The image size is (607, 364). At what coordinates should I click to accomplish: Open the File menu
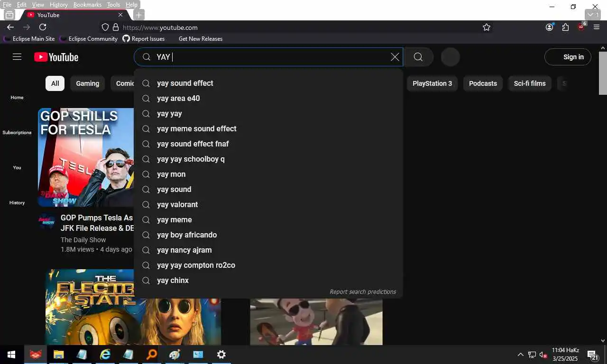[7, 5]
